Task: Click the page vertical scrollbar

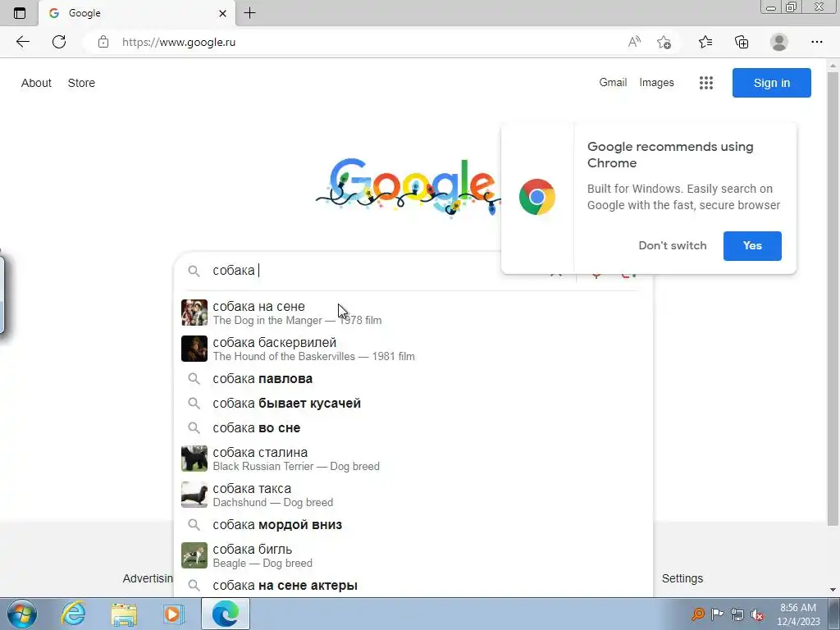Action: [833, 300]
